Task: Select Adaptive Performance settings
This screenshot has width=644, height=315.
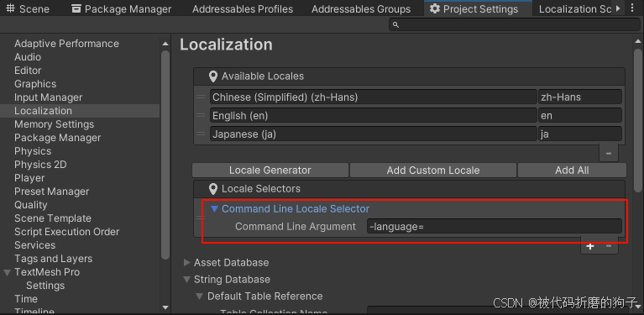Action: pyautogui.click(x=66, y=44)
